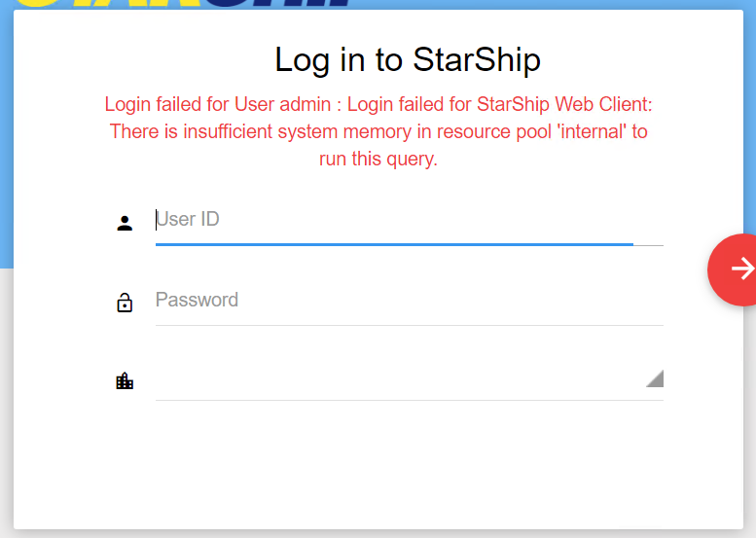Submit login with the red circular button
756x538 pixels.
click(732, 269)
